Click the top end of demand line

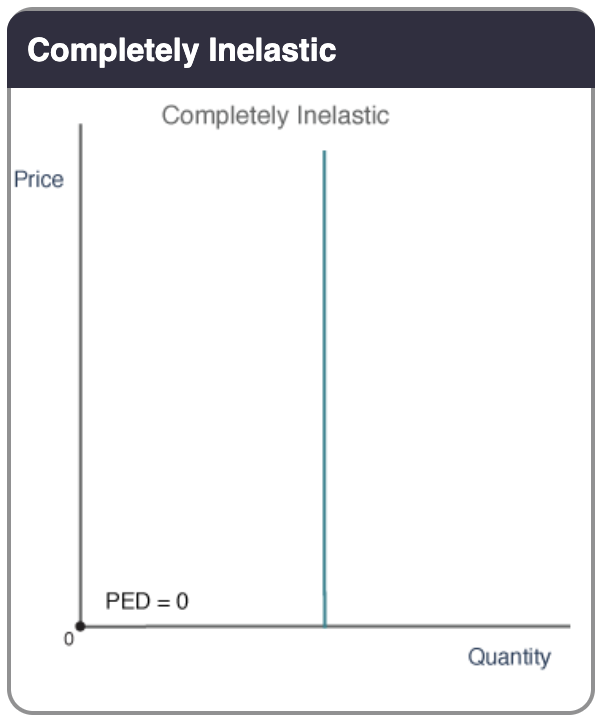click(x=324, y=153)
